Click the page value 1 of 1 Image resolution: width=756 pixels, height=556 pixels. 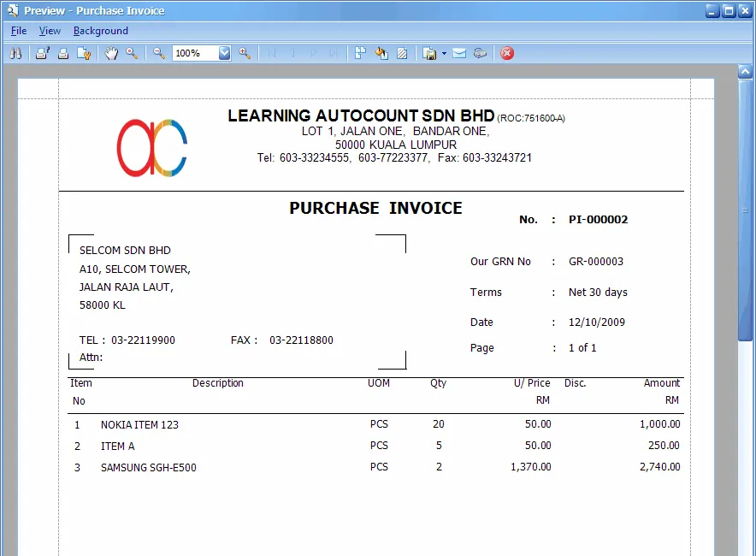[x=582, y=347]
